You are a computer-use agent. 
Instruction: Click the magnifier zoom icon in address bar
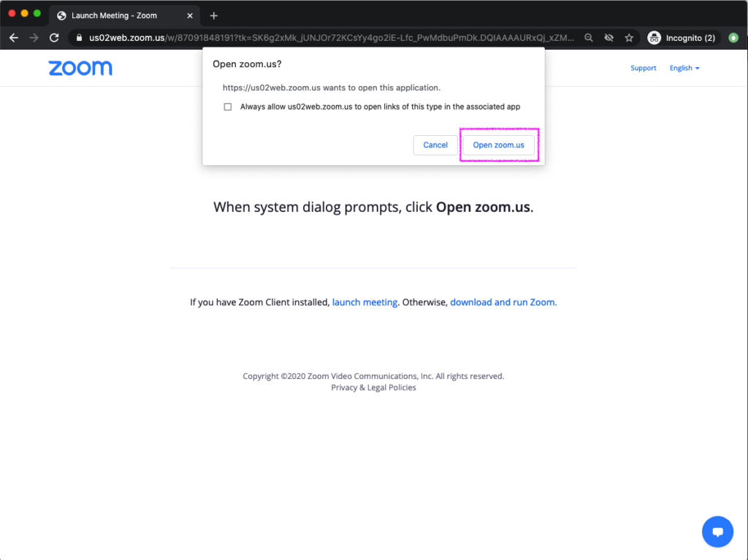tap(589, 38)
